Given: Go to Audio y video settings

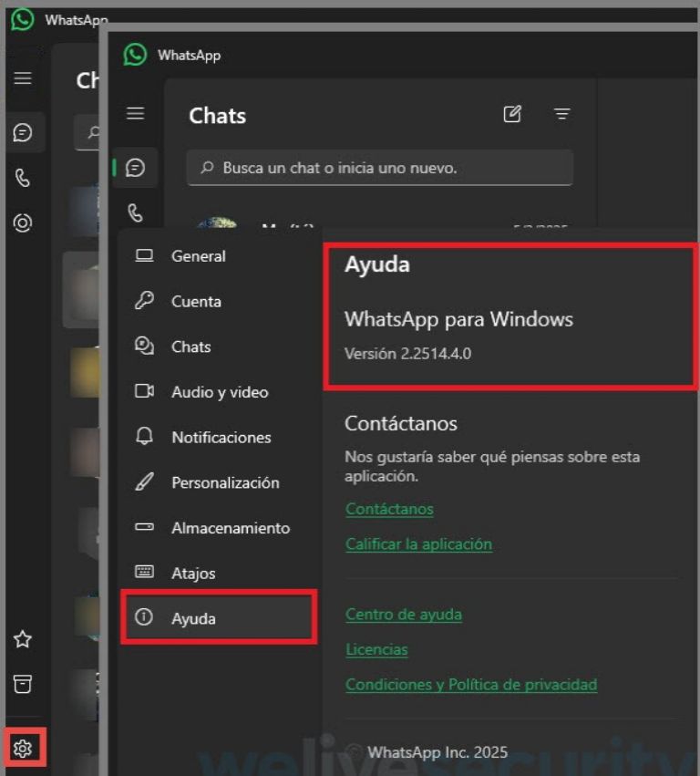Looking at the screenshot, I should [219, 392].
